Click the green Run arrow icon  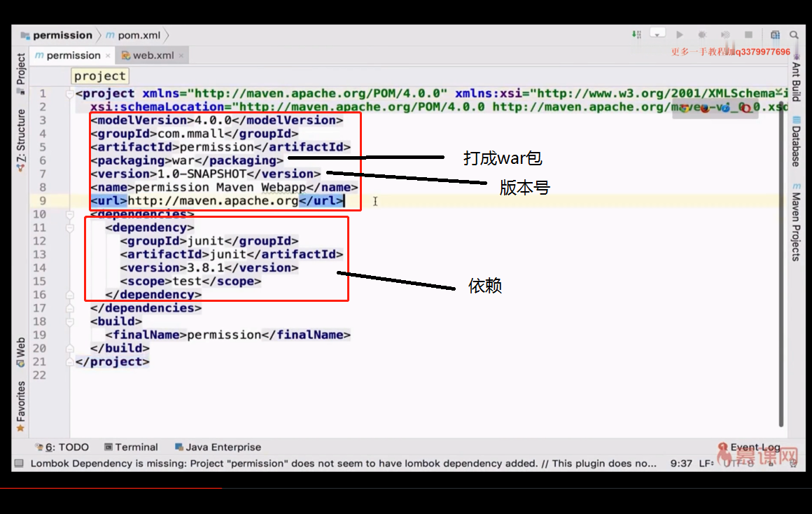point(680,35)
